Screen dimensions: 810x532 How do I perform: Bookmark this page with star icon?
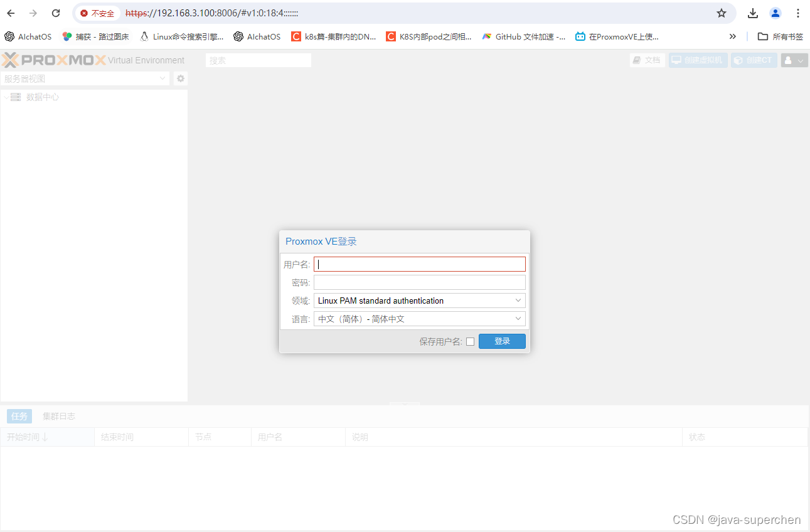click(x=722, y=13)
